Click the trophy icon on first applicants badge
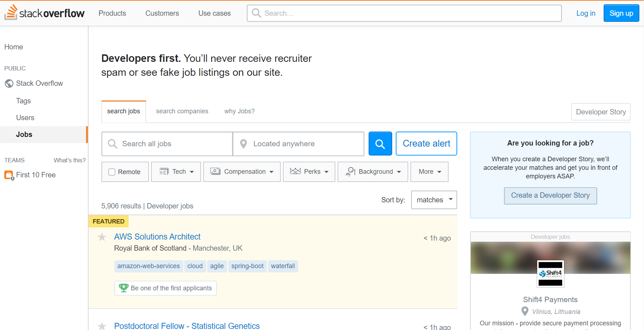The height and width of the screenshot is (330, 644). pyautogui.click(x=124, y=287)
